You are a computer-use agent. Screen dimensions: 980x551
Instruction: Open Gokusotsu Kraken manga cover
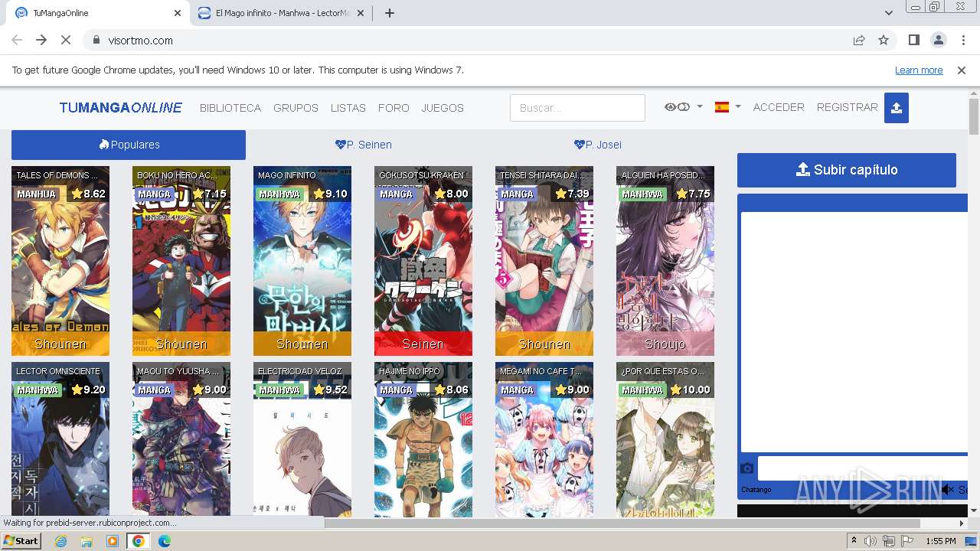[x=423, y=261]
